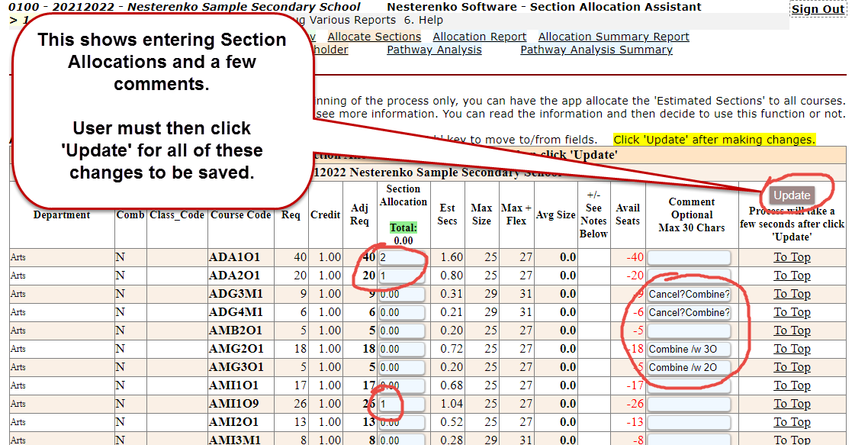Focus Section Allocation field for AMI1O9
The height and width of the screenshot is (445, 868).
[401, 405]
